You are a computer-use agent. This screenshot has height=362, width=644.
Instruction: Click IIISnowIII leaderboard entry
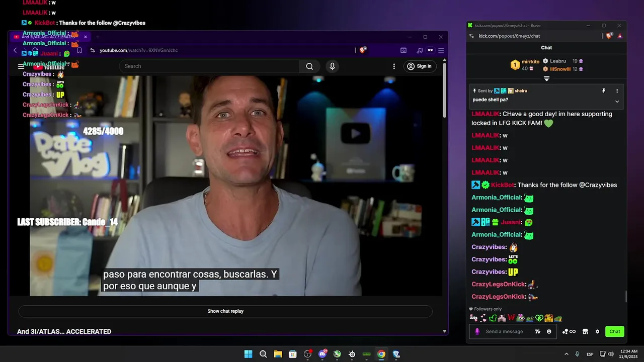click(x=562, y=69)
